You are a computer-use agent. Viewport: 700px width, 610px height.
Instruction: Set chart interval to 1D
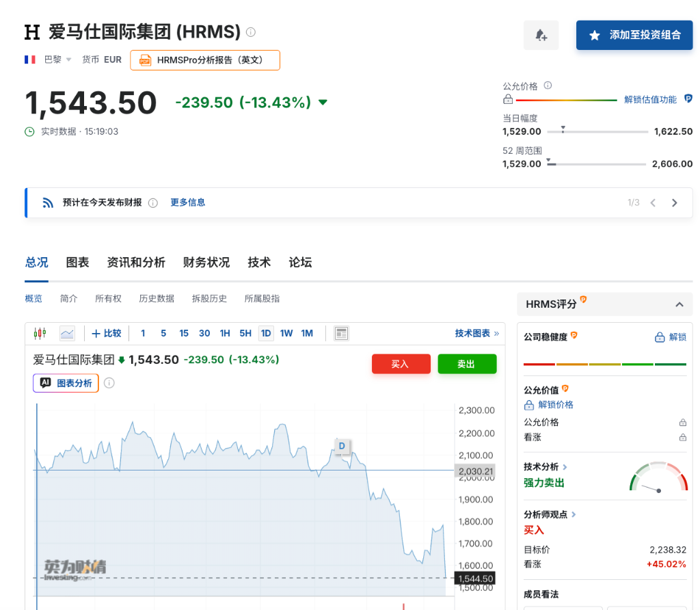[266, 334]
